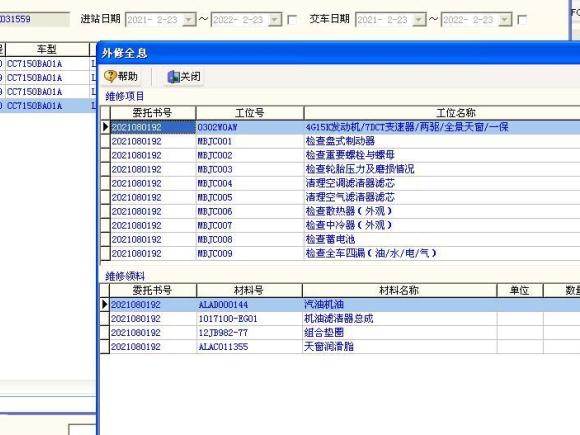This screenshot has height=435, width=580.
Task: Click the 单位 column header
Action: pos(520,290)
